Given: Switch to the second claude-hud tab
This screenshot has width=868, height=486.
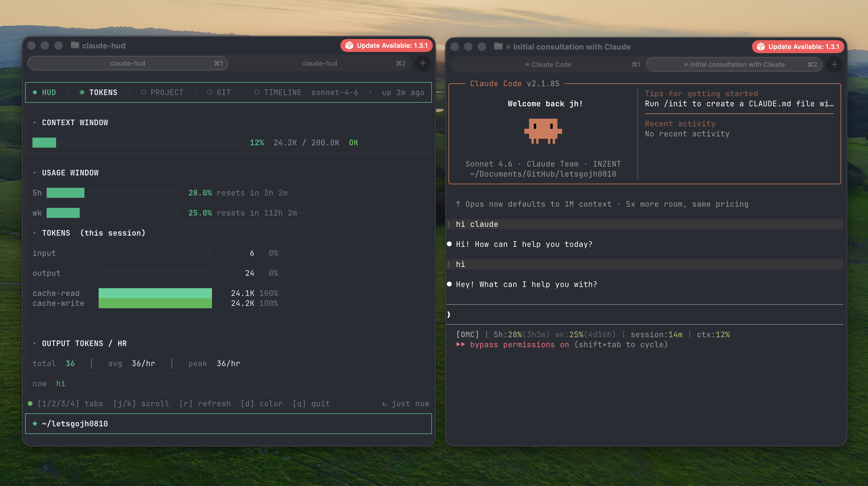Looking at the screenshot, I should (319, 63).
